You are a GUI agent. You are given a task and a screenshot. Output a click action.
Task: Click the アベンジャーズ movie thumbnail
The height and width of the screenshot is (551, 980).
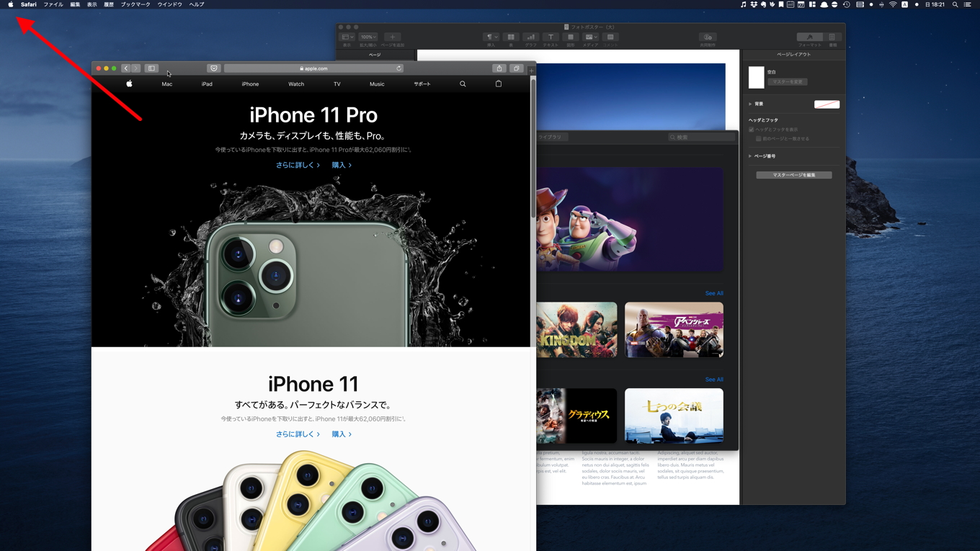pos(674,330)
